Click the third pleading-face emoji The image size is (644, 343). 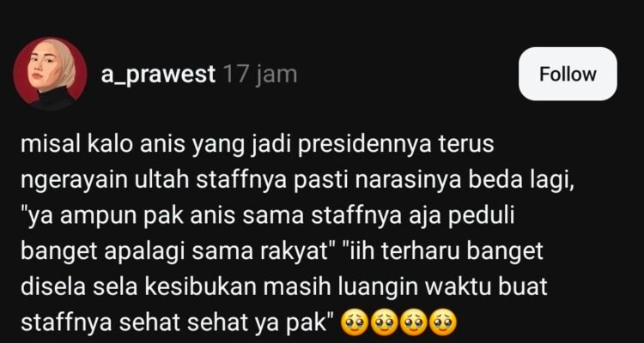[x=413, y=323]
